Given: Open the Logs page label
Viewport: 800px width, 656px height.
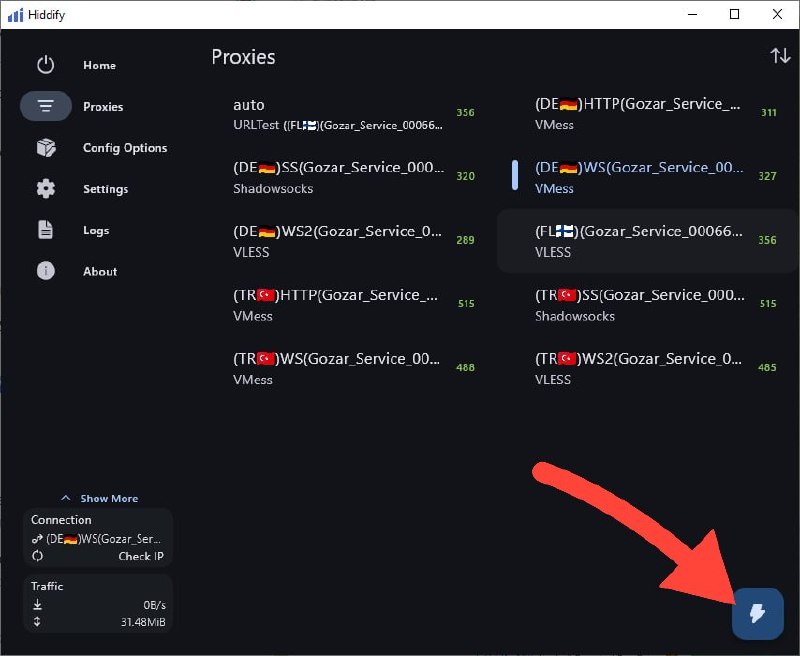Looking at the screenshot, I should [x=96, y=231].
